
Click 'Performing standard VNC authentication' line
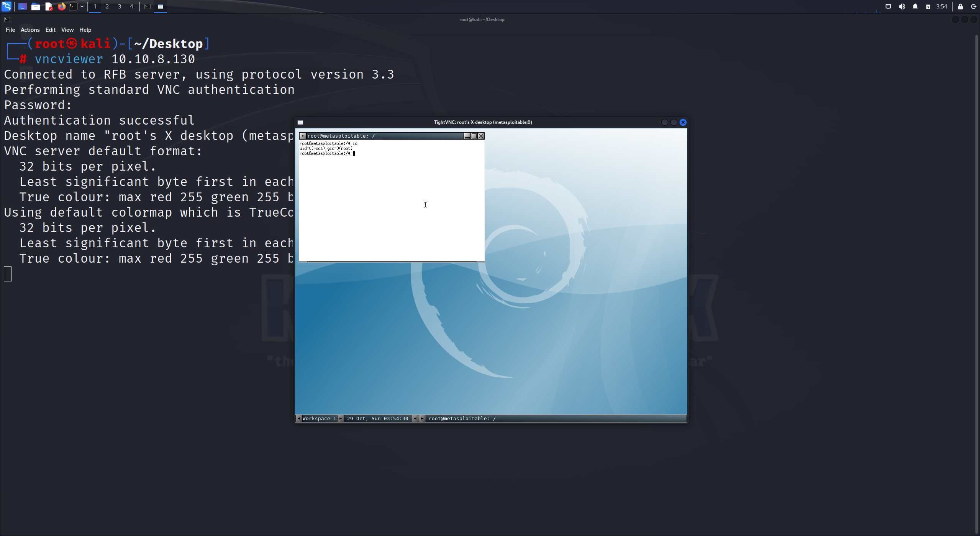(149, 90)
